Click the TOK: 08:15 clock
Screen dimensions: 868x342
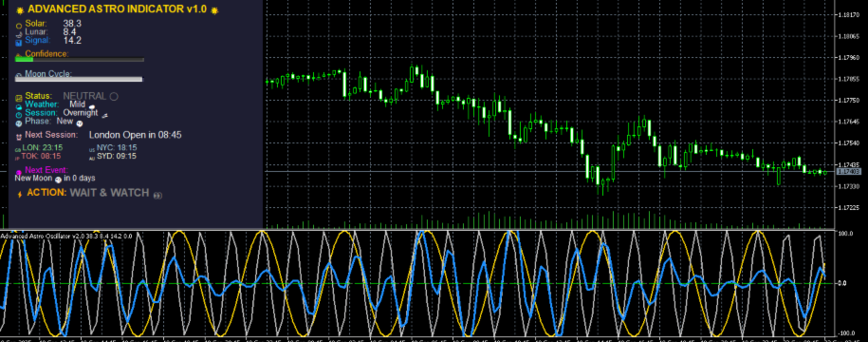coord(41,157)
